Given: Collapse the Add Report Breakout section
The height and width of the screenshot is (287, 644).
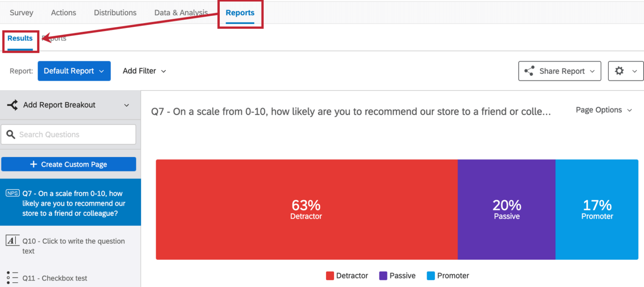Looking at the screenshot, I should coord(126,105).
